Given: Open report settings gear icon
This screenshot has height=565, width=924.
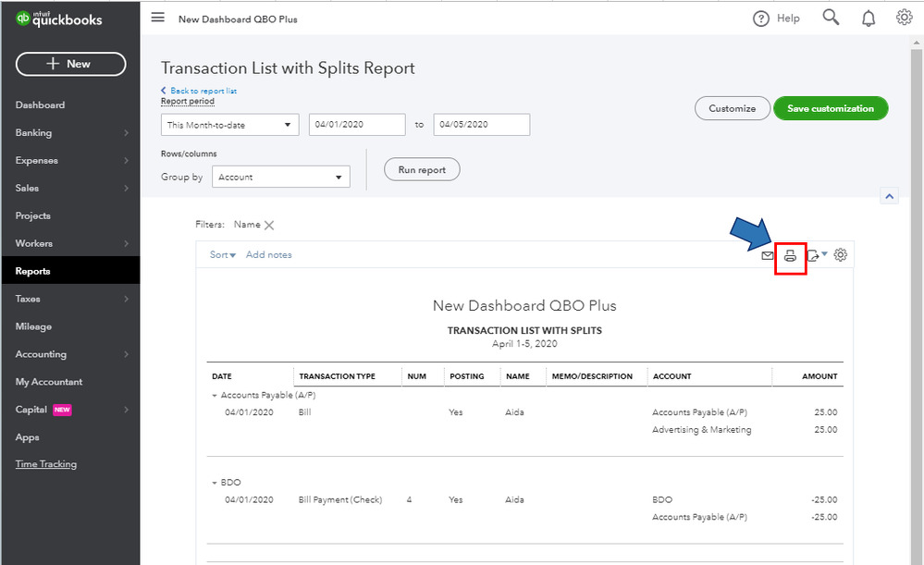Looking at the screenshot, I should coord(840,255).
